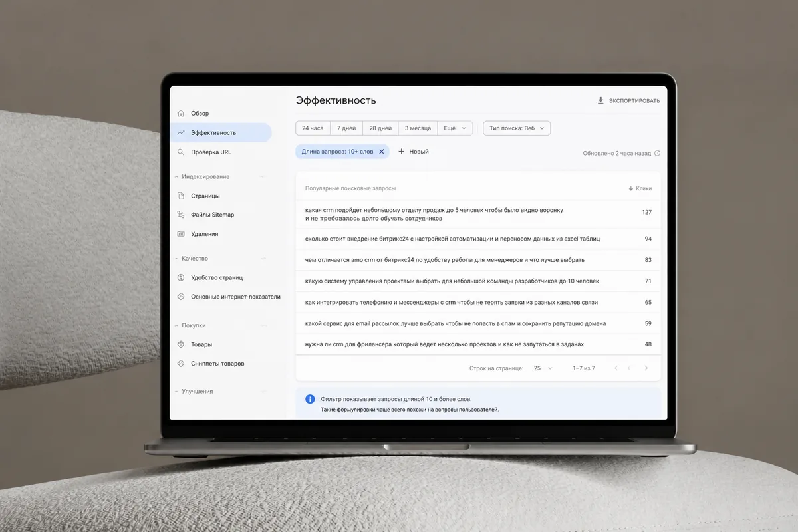Click the Длина запроса: 10+ слов chip
This screenshot has width=798, height=532.
(343, 152)
